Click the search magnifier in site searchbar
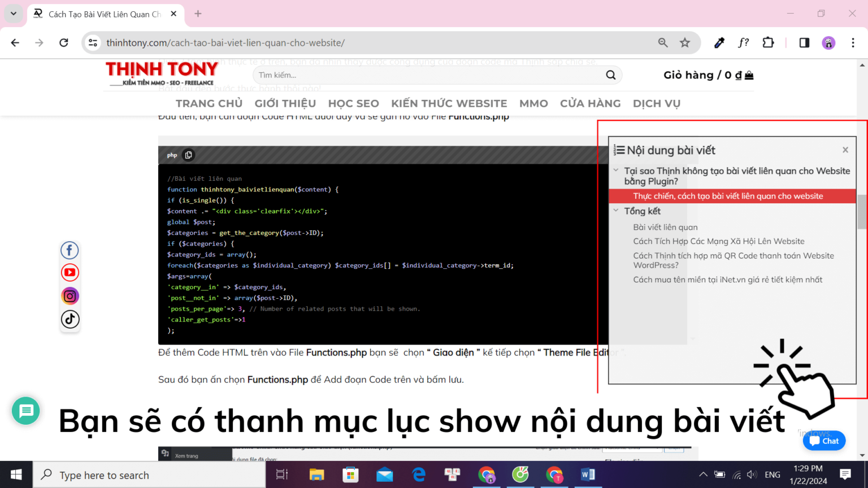 [x=610, y=75]
